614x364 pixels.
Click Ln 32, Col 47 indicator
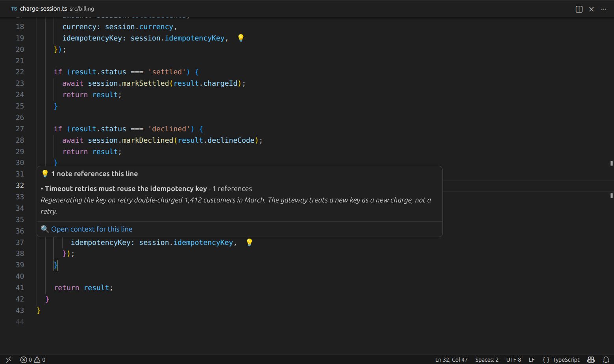click(451, 360)
